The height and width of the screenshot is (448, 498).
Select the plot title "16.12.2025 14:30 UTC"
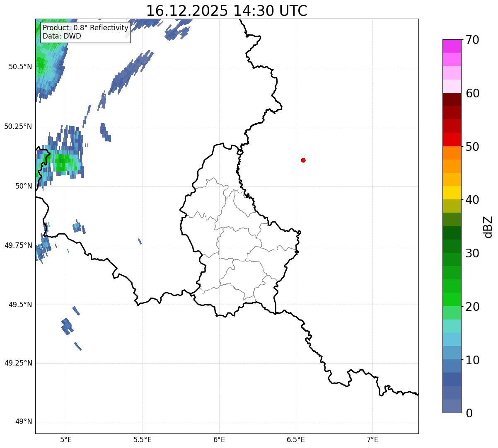(227, 11)
